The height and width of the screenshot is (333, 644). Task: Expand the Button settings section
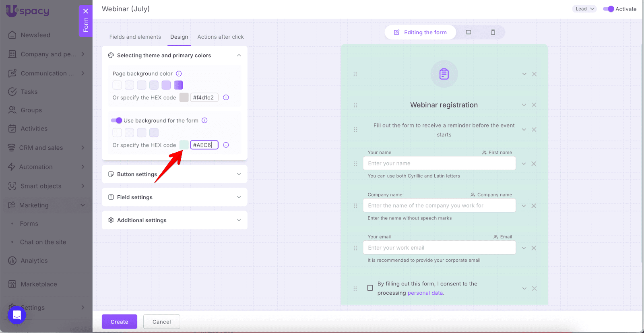(174, 174)
